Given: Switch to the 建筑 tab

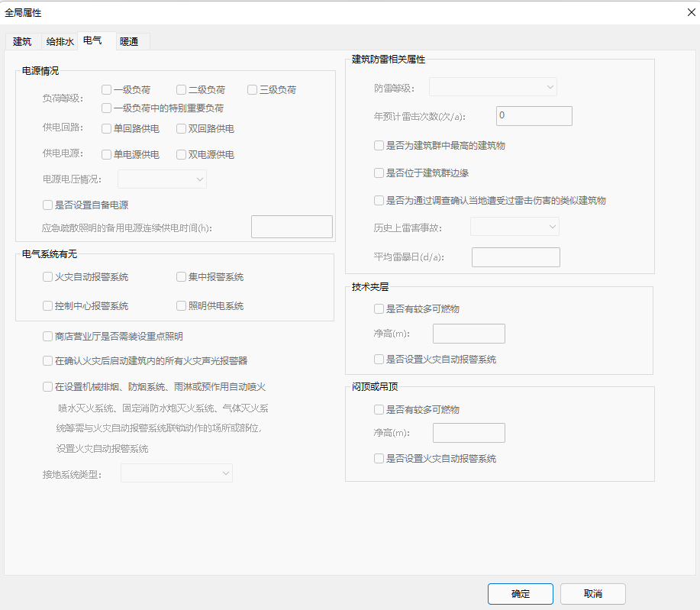Looking at the screenshot, I should (22, 42).
